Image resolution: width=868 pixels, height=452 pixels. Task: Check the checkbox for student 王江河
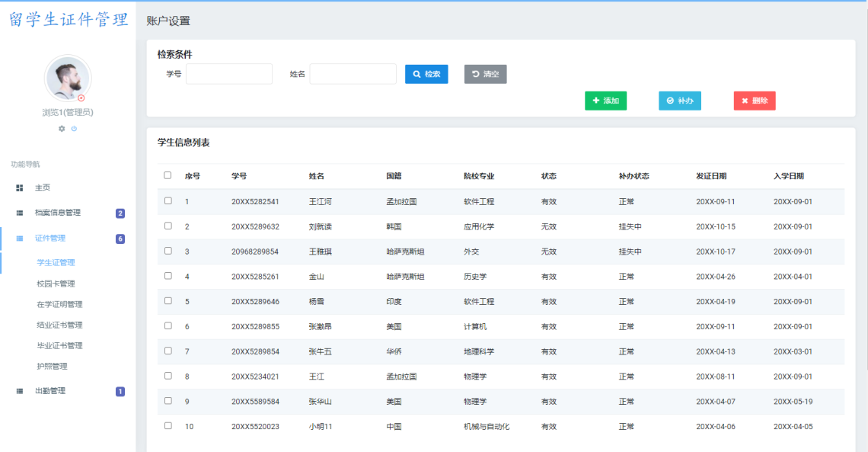pyautogui.click(x=168, y=200)
